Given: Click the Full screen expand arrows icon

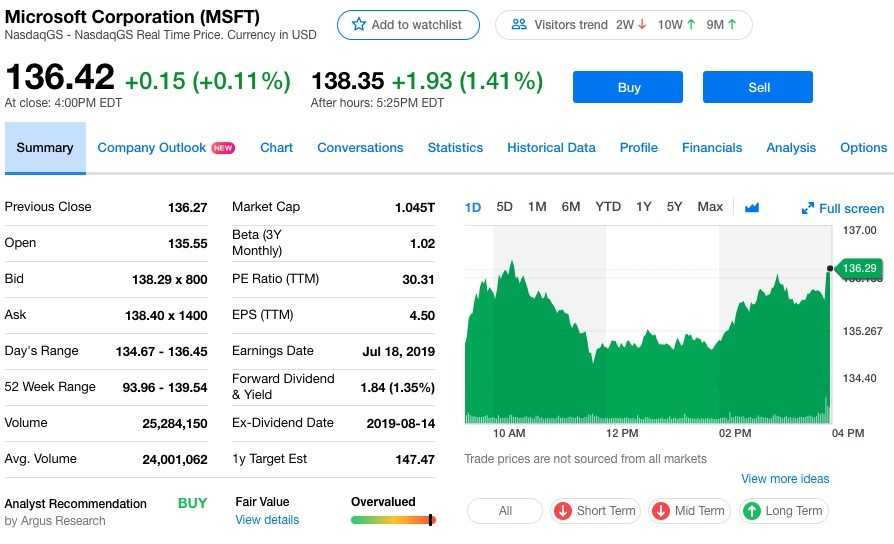Looking at the screenshot, I should point(807,209).
